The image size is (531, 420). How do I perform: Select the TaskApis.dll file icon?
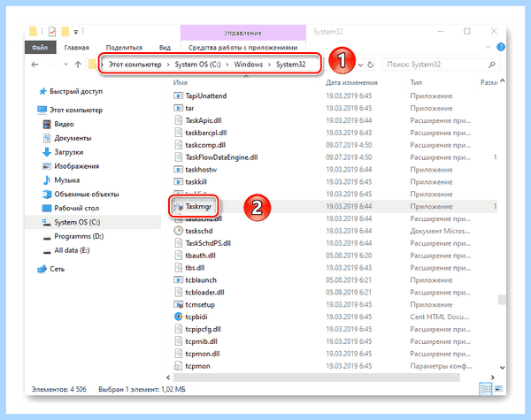tap(178, 120)
